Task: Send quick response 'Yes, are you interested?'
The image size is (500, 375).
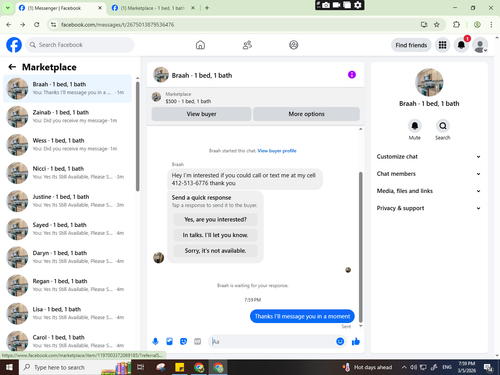Action: [215, 219]
